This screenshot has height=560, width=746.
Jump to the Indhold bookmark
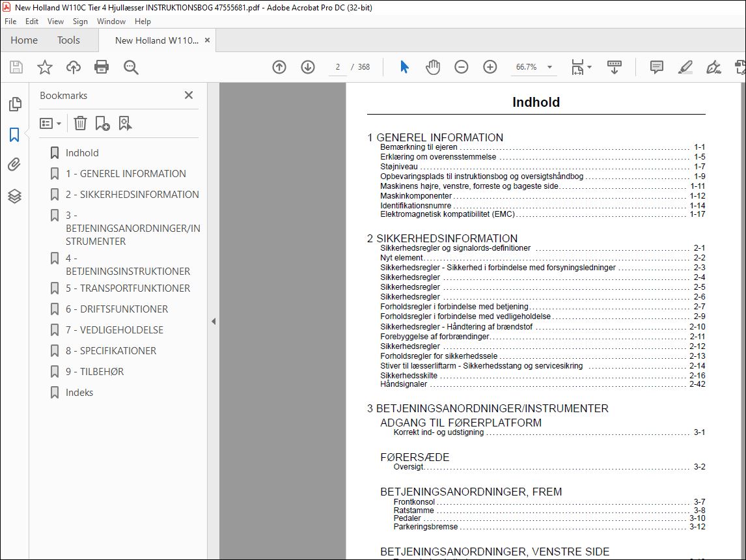tap(82, 153)
